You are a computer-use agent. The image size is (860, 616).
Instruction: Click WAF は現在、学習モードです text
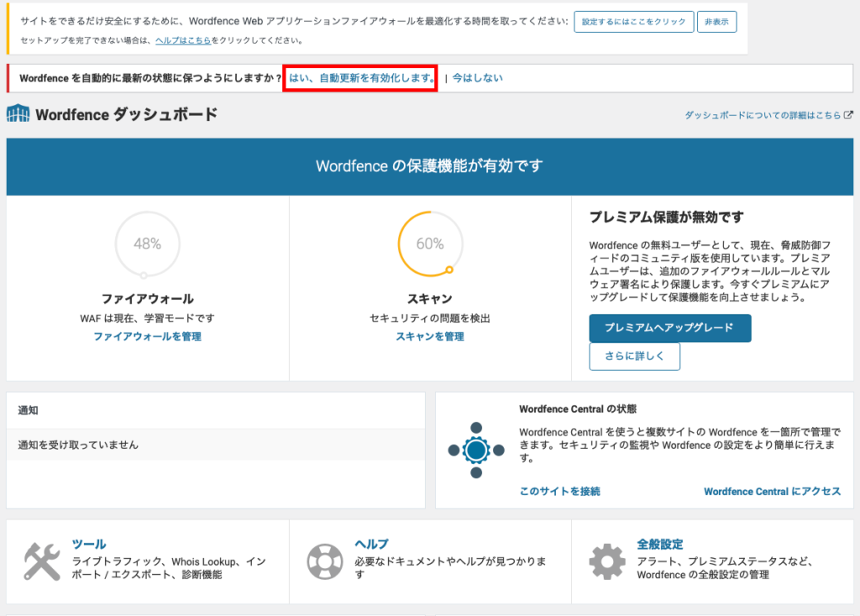click(148, 318)
